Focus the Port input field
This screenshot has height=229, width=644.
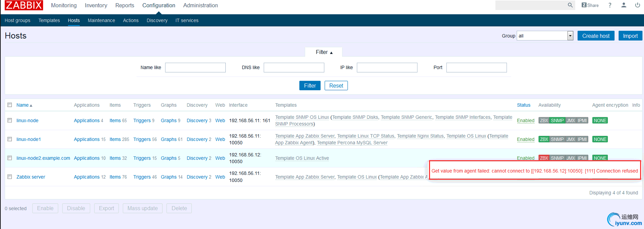[476, 67]
